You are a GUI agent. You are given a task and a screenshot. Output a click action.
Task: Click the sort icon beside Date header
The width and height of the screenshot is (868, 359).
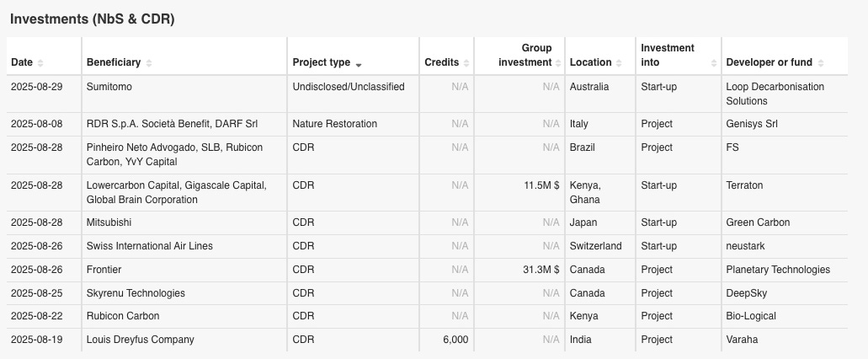(x=40, y=63)
